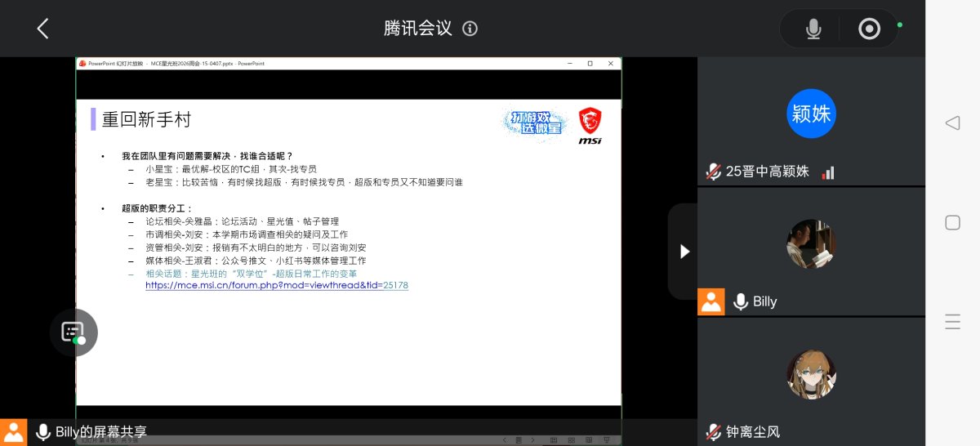
Task: Click the 相关话题 星光班的 双学位 line
Action: coord(251,274)
